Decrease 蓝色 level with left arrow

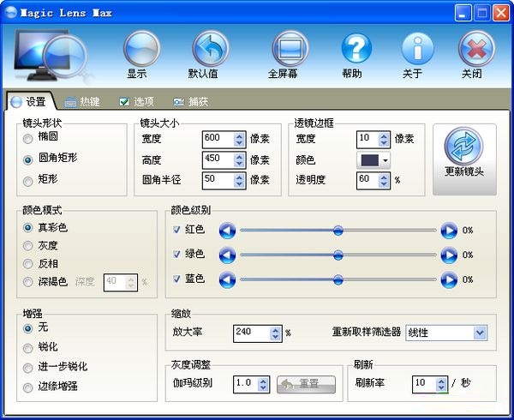point(227,279)
